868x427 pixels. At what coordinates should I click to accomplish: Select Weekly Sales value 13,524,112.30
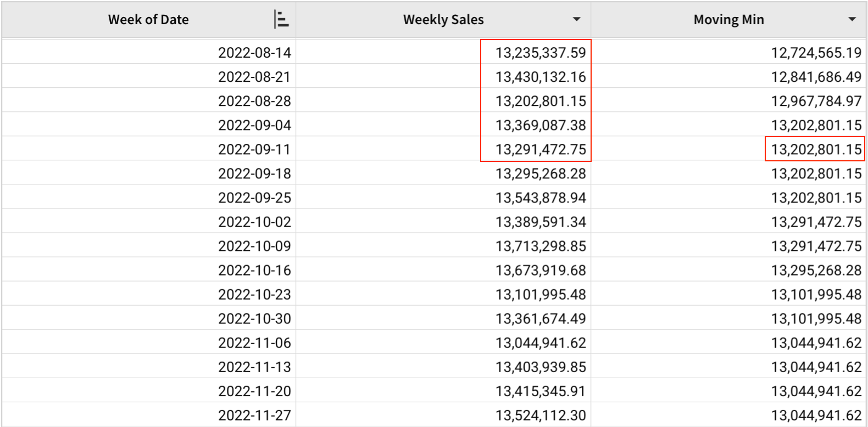[541, 415]
